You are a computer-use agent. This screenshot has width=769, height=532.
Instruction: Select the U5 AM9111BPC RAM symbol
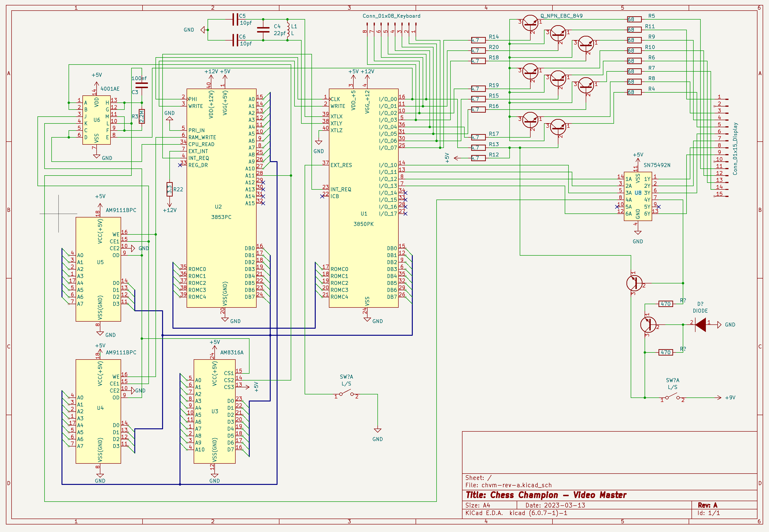coord(98,269)
